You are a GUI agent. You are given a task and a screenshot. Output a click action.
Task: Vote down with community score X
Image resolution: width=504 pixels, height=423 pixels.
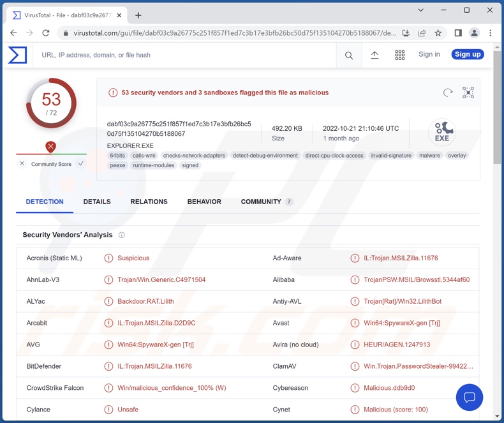(x=22, y=163)
